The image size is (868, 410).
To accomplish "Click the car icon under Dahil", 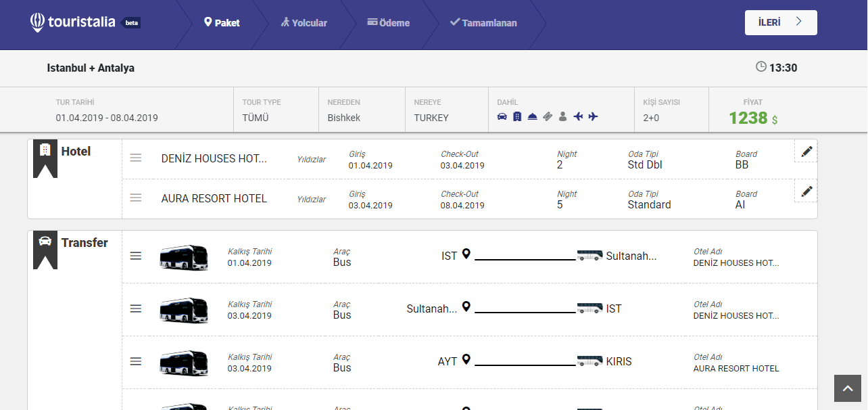I will pyautogui.click(x=502, y=117).
